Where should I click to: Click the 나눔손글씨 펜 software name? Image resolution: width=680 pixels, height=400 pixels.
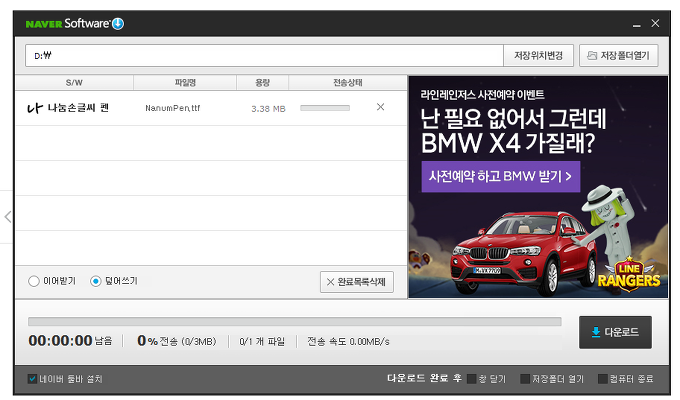78,108
